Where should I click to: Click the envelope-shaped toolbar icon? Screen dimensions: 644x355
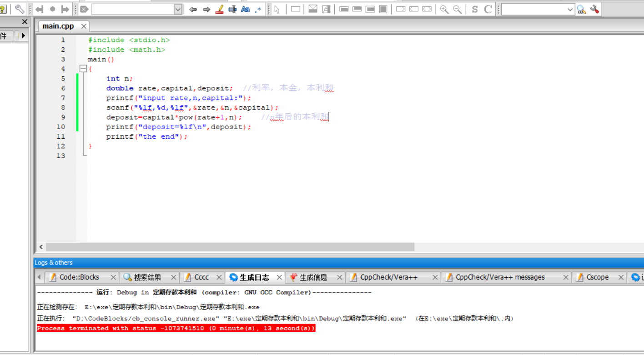pyautogui.click(x=313, y=9)
